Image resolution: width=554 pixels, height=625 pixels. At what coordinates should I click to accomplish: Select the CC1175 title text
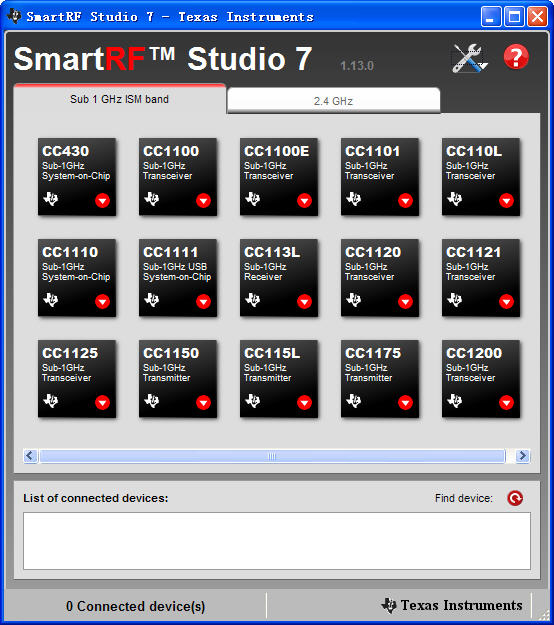[373, 353]
